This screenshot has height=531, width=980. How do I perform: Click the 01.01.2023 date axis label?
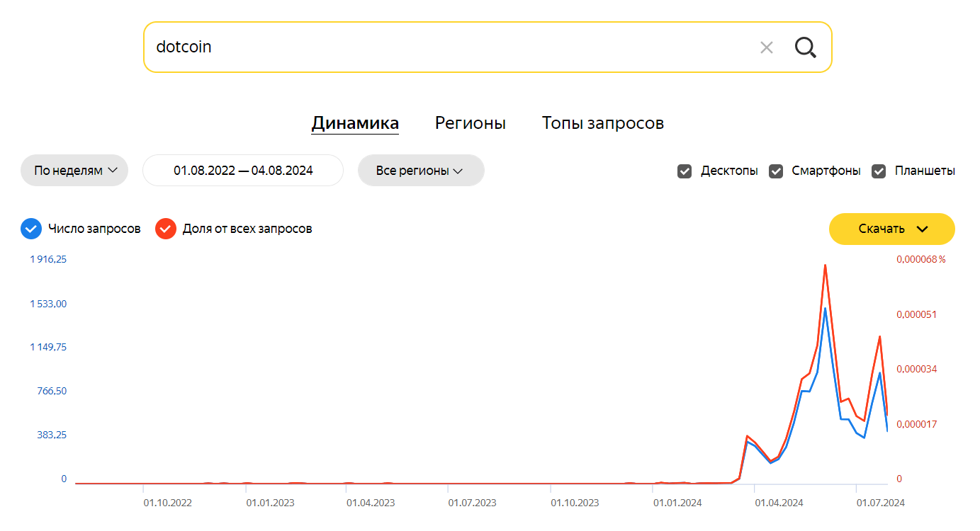pos(270,503)
